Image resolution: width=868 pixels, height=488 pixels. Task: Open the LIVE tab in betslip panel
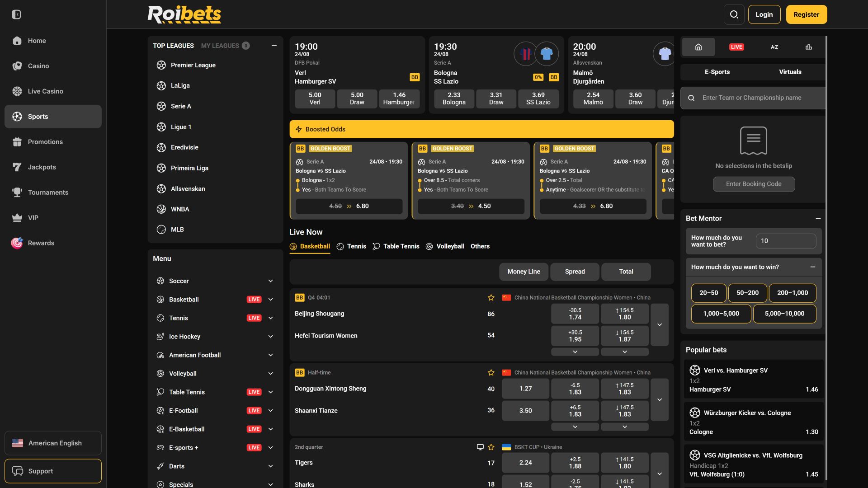click(736, 47)
